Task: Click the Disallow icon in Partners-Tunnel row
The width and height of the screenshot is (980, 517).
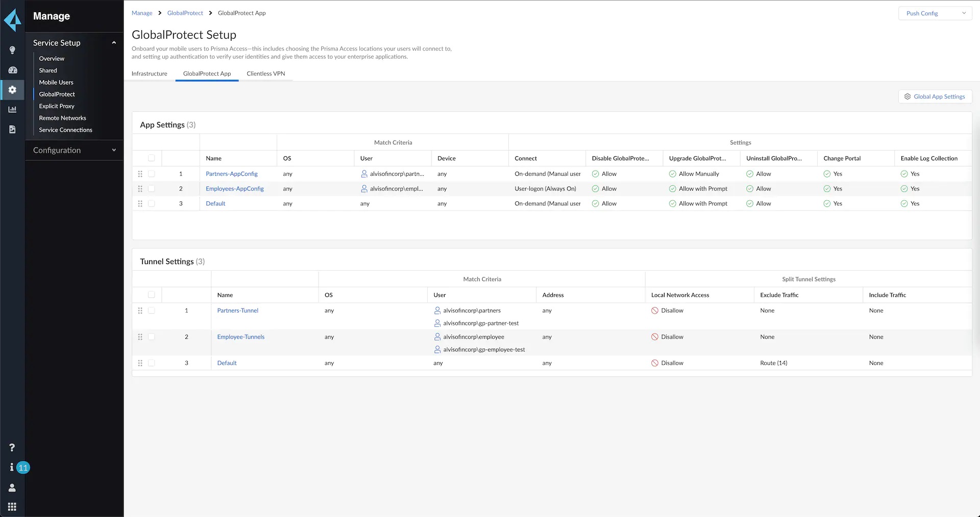Action: click(655, 311)
